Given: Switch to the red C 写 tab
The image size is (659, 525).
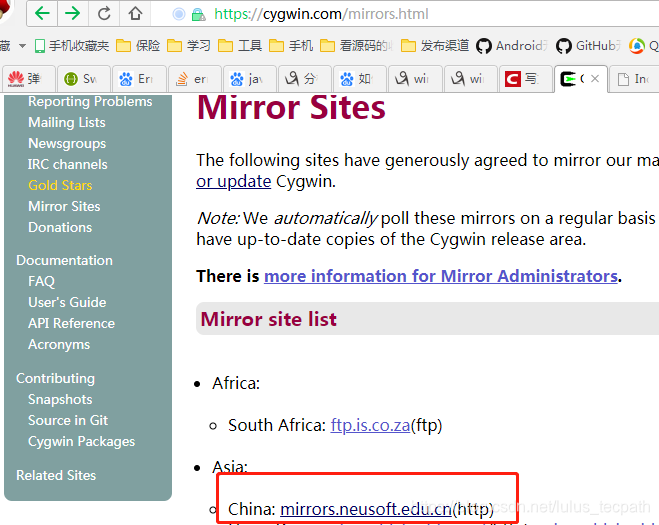Looking at the screenshot, I should tap(526, 79).
